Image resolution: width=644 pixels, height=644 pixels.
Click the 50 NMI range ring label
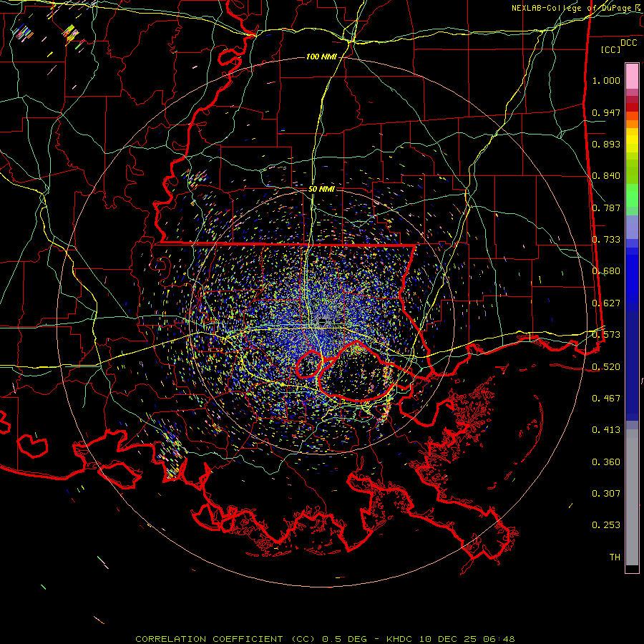coord(321,189)
